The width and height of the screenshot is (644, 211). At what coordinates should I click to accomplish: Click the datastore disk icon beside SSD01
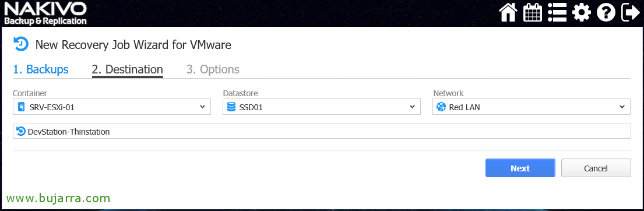[231, 107]
